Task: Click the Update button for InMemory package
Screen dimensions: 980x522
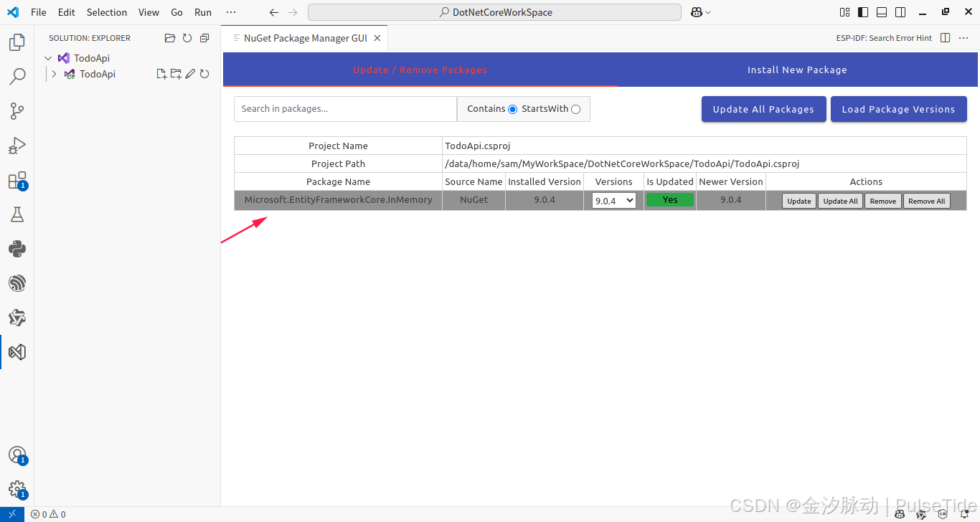Action: 798,201
